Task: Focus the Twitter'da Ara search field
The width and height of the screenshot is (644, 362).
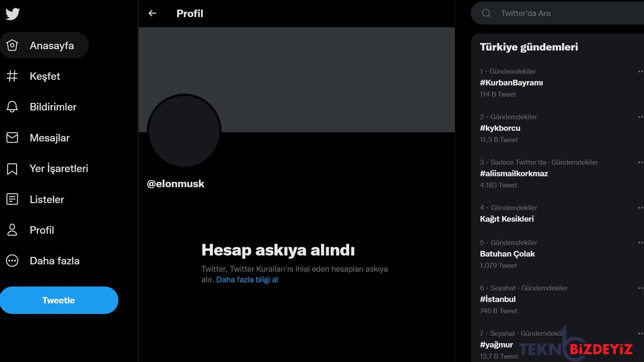Action: tap(557, 14)
